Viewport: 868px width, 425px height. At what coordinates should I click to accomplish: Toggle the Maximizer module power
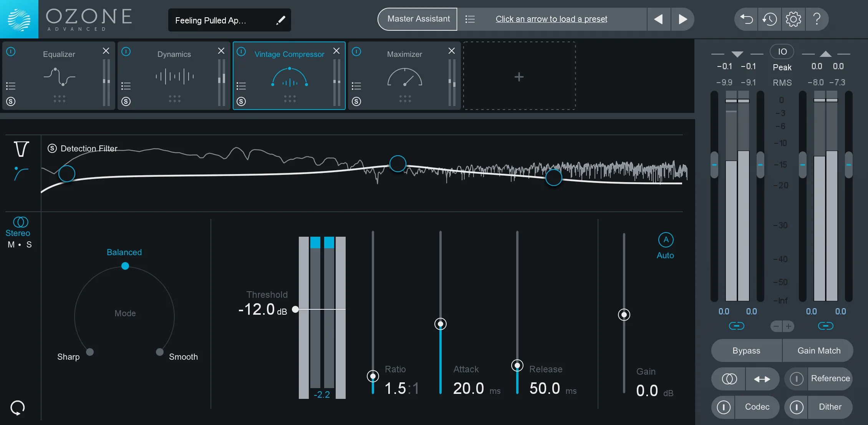[x=356, y=51]
